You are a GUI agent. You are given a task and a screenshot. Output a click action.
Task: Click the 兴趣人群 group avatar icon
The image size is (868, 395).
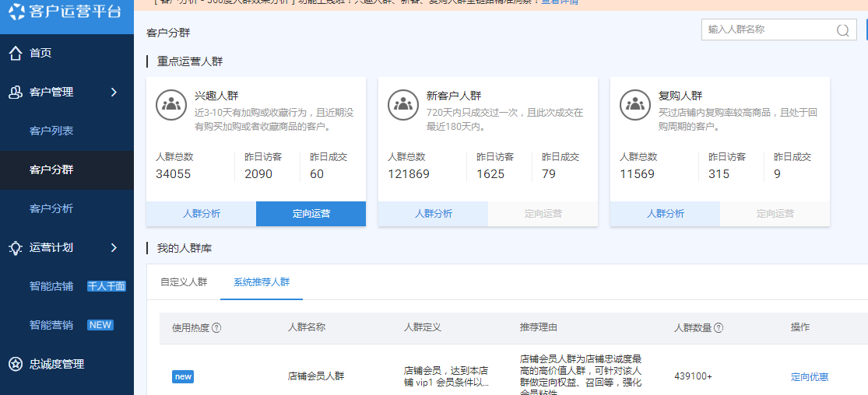coord(171,105)
